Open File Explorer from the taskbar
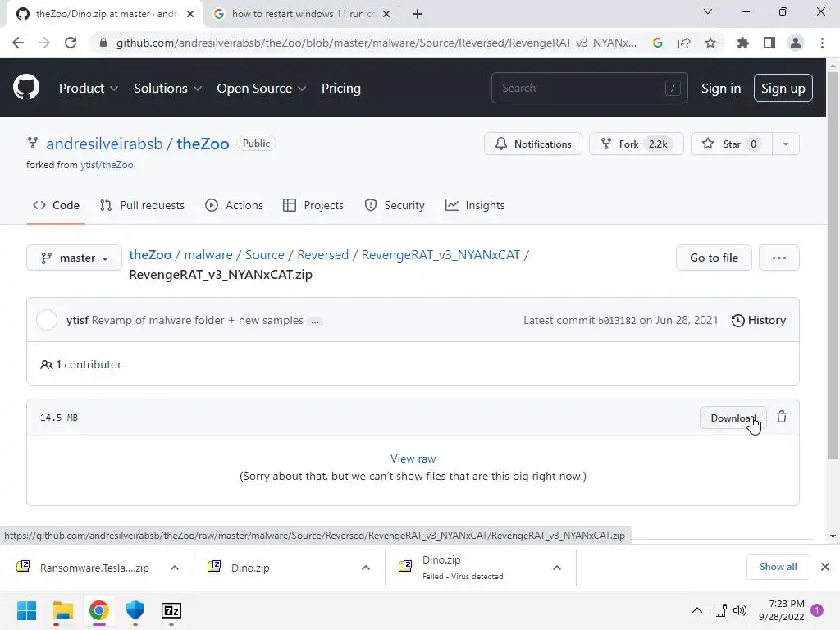The image size is (840, 630). pos(62,610)
